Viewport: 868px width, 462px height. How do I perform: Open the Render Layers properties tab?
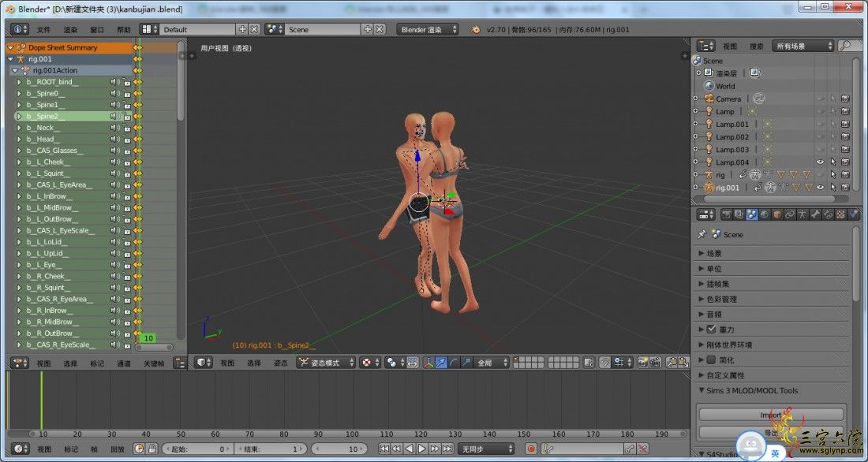[x=739, y=214]
